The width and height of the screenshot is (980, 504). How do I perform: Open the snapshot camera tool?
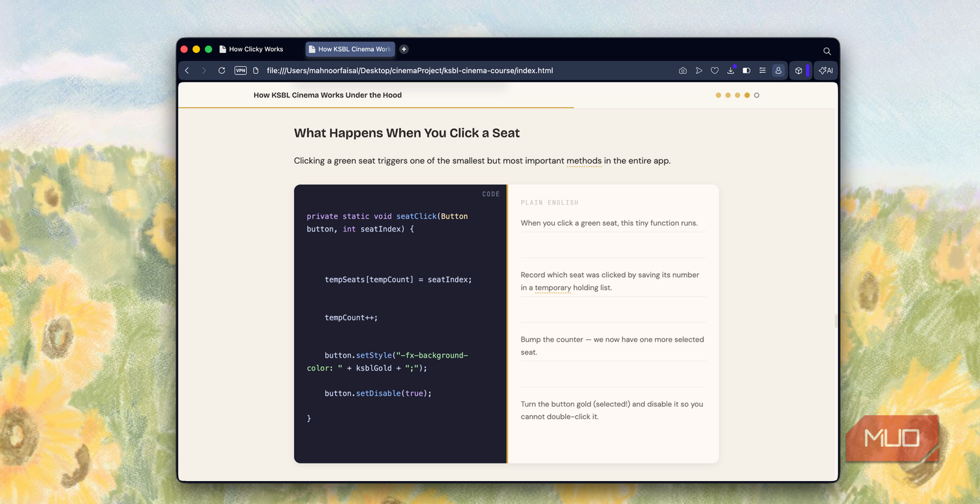point(683,71)
